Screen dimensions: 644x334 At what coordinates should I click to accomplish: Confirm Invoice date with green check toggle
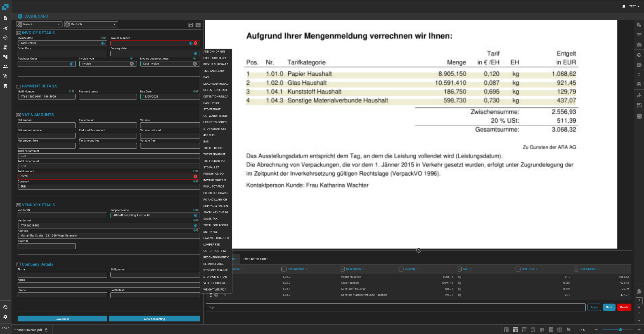click(101, 38)
